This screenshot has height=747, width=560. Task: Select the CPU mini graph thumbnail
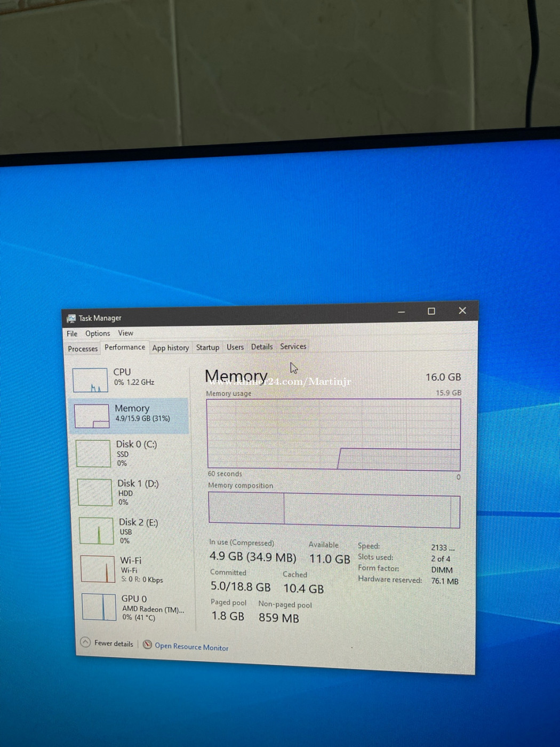tap(90, 380)
